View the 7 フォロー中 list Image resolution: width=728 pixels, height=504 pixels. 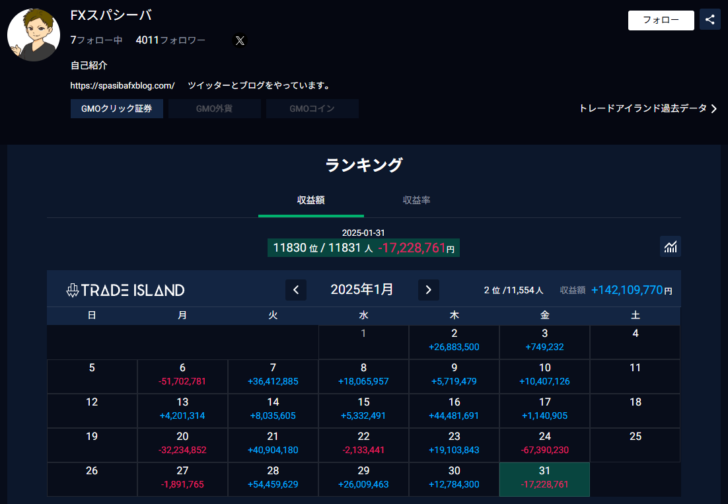coord(96,41)
